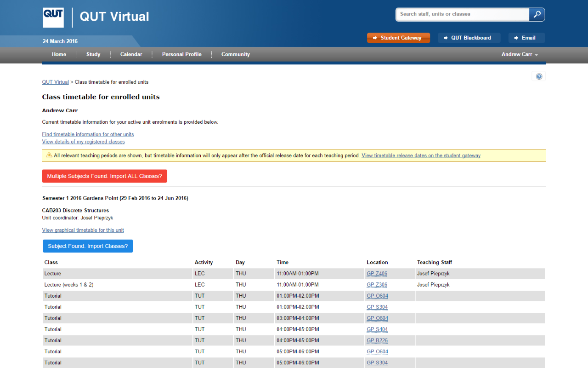Open location GP S404 link
Image resolution: width=588 pixels, height=368 pixels.
click(x=377, y=329)
